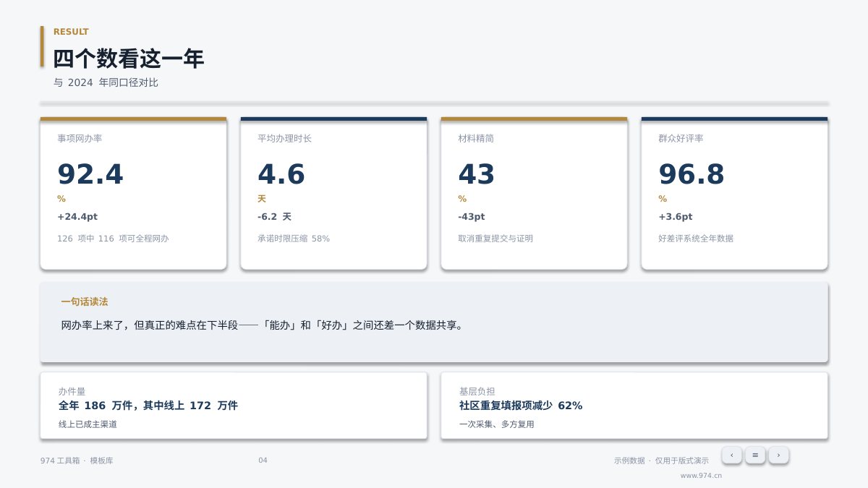Select text 好差评系统全年数据
868x488 pixels.
tap(696, 238)
